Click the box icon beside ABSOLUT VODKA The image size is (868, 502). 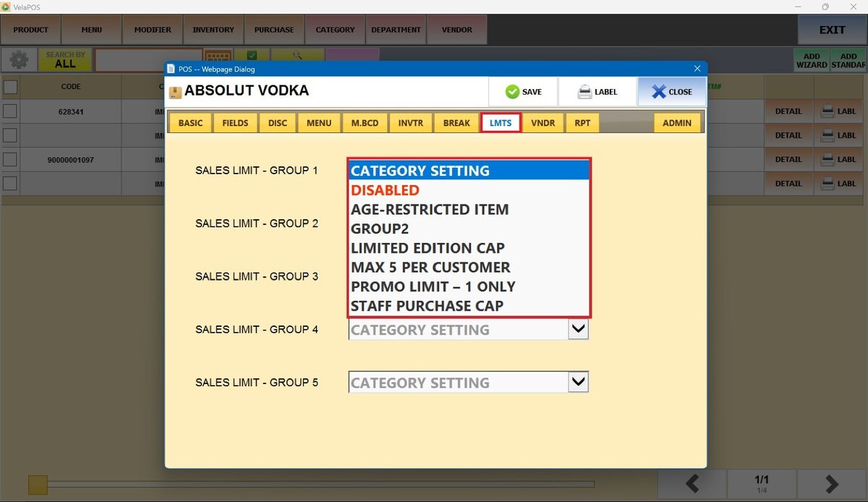175,92
